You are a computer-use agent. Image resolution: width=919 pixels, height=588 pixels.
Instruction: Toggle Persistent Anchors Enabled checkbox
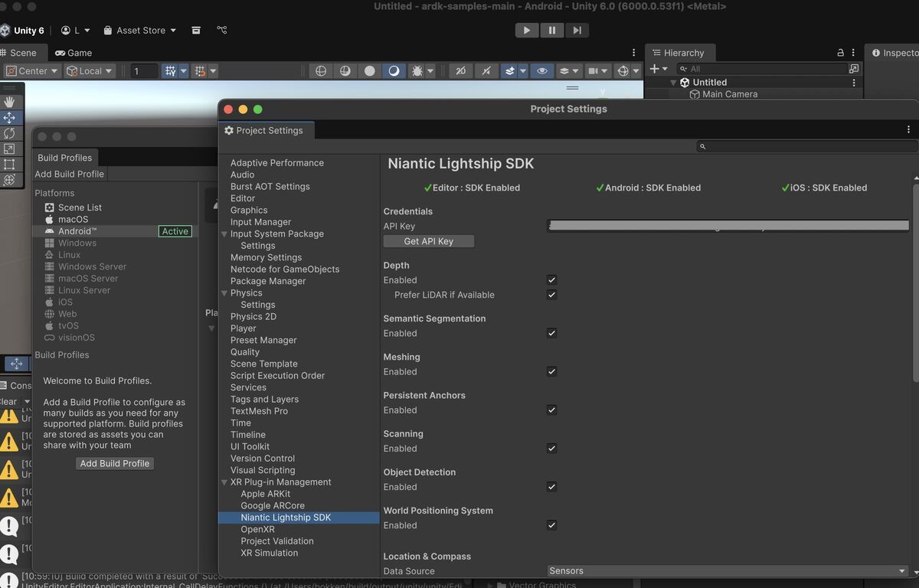(x=551, y=410)
